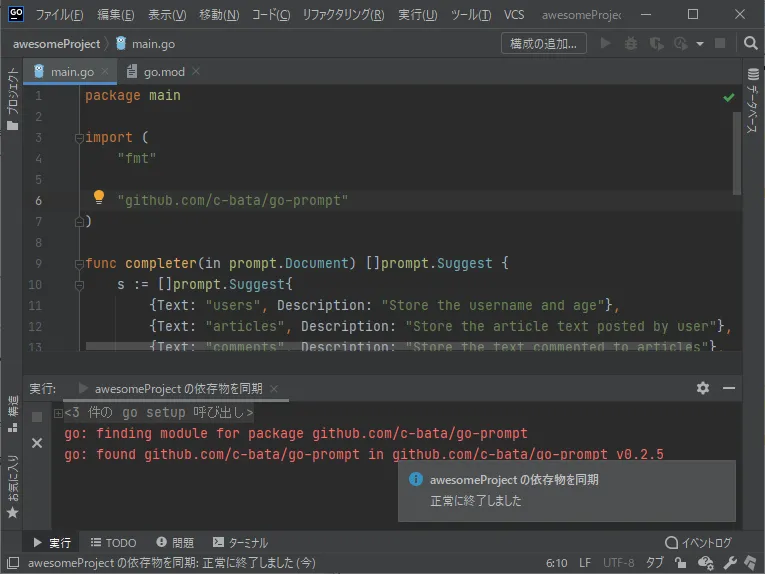This screenshot has height=574, width=765.
Task: Click the editor vertical scrollbar
Action: point(737,154)
